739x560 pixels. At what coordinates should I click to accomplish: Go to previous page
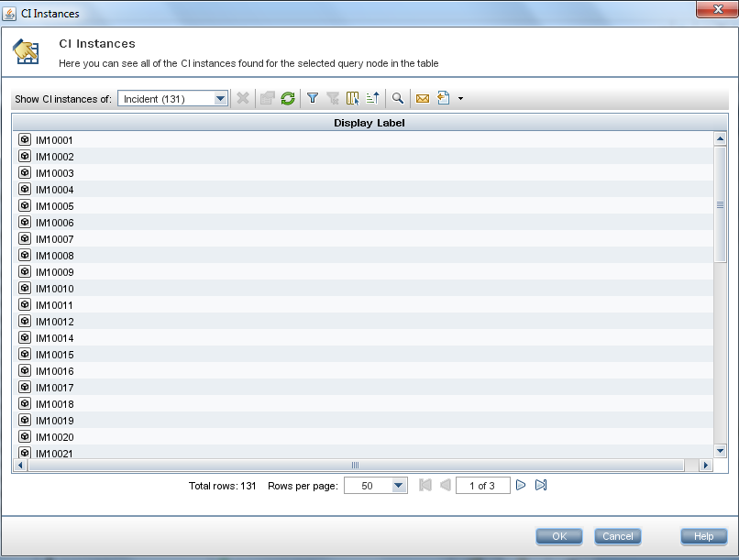(x=446, y=485)
